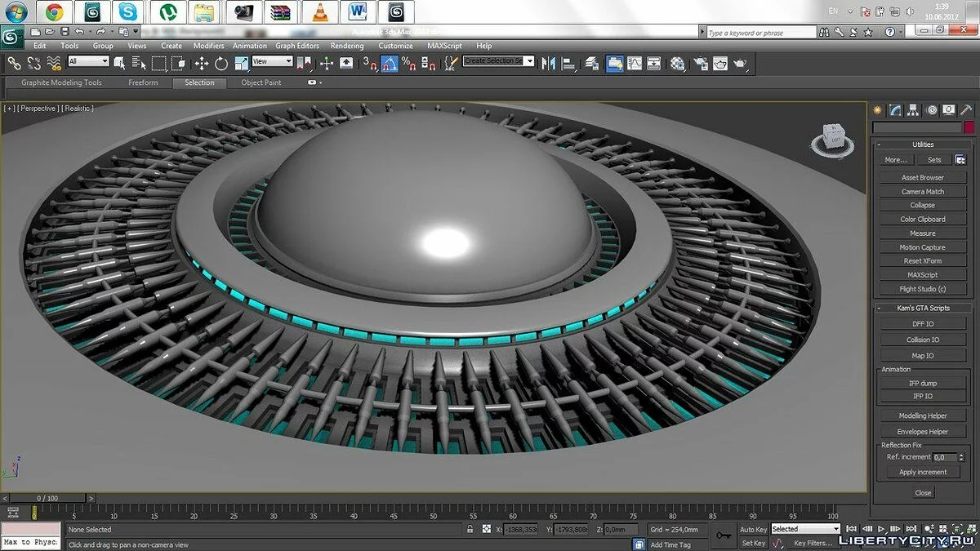This screenshot has height=551, width=980.
Task: Toggle Angle Snap in the main toolbar
Action: tap(389, 63)
